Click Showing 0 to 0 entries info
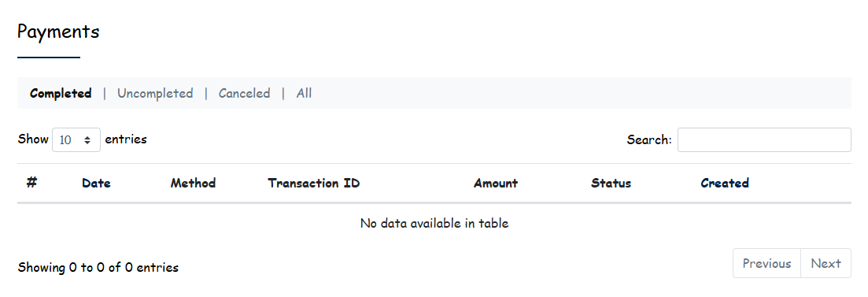 98,268
